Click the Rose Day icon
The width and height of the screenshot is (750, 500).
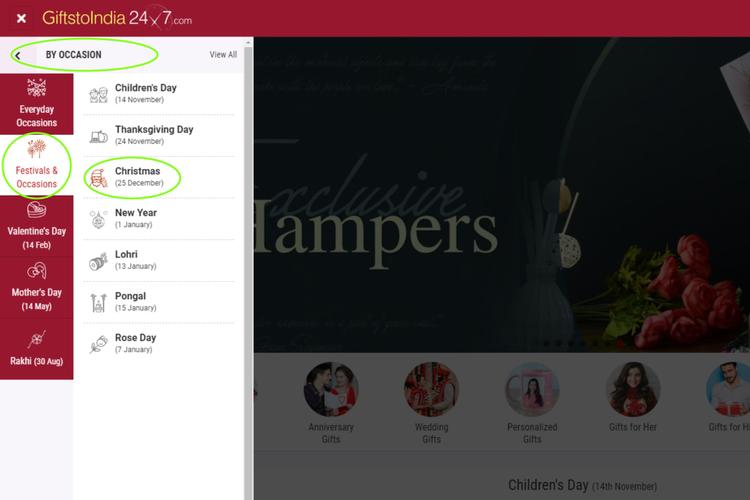[98, 344]
